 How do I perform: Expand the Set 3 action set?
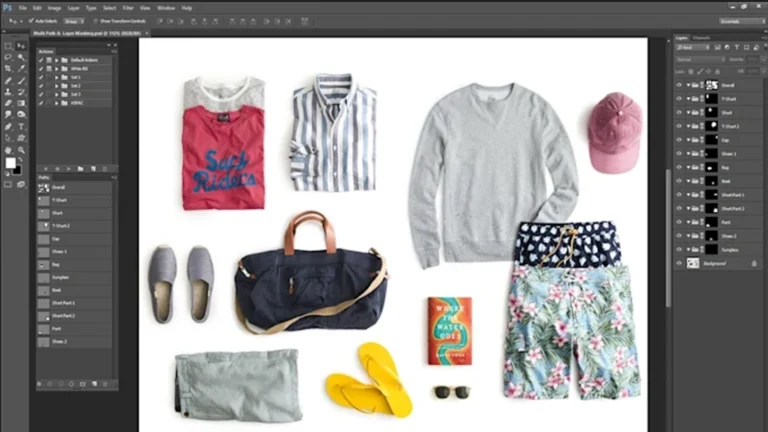57,95
